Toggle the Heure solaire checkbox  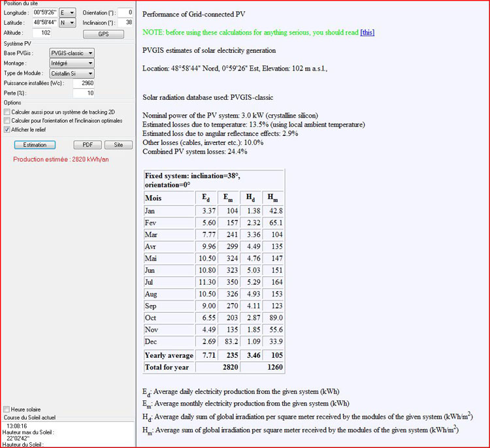point(7,409)
